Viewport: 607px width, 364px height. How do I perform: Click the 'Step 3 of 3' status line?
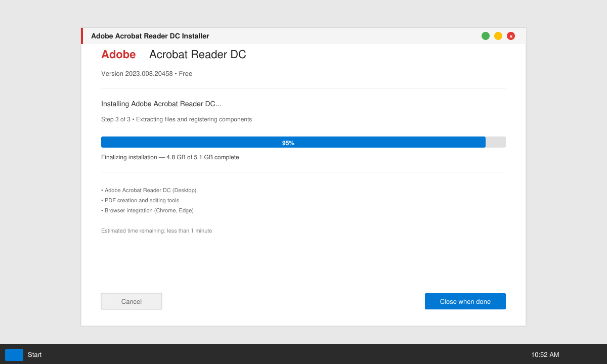click(x=177, y=119)
